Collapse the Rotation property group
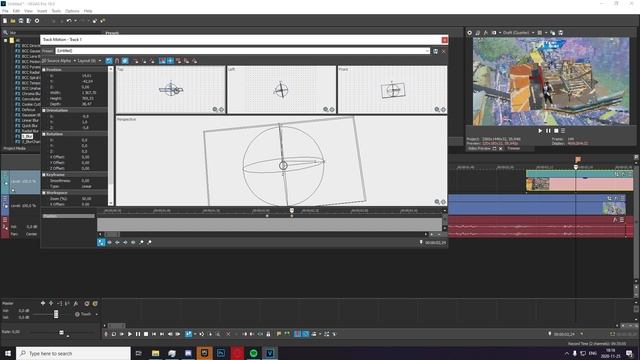640x360 pixels. coord(44,134)
